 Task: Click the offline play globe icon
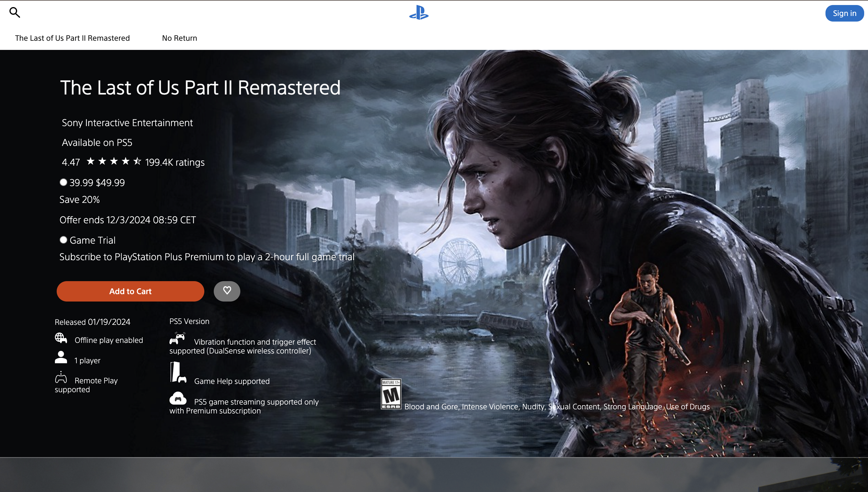(x=61, y=338)
